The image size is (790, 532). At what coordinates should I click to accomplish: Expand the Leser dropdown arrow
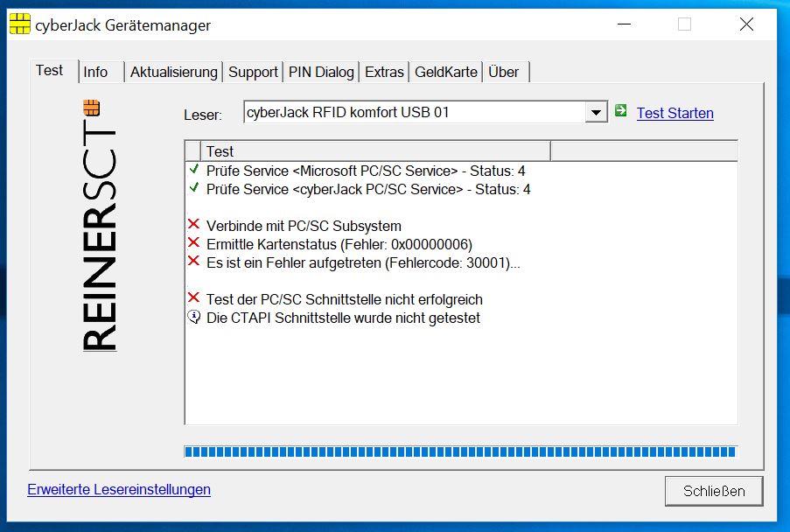tap(596, 112)
